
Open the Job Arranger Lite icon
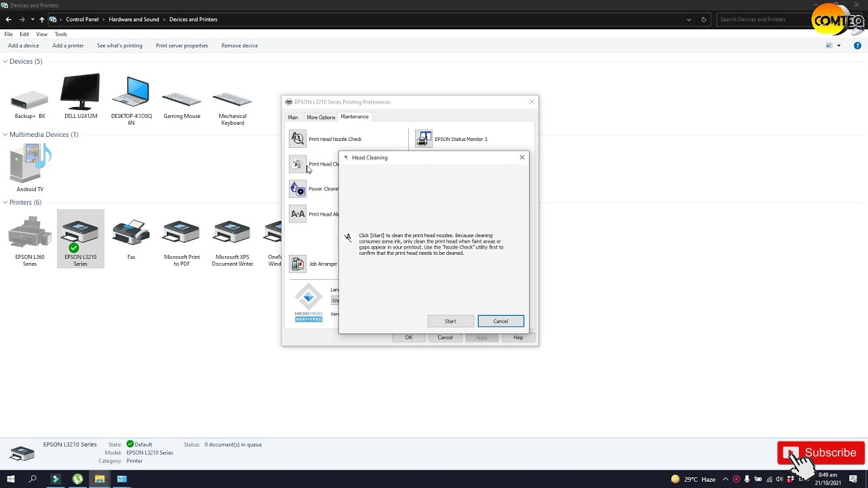click(298, 264)
